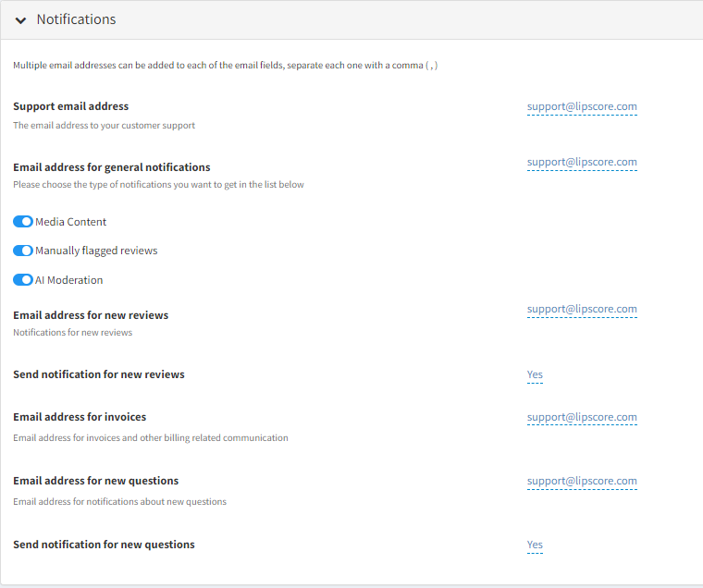The width and height of the screenshot is (703, 588).
Task: Toggle the Media Content switch
Action: 23,222
